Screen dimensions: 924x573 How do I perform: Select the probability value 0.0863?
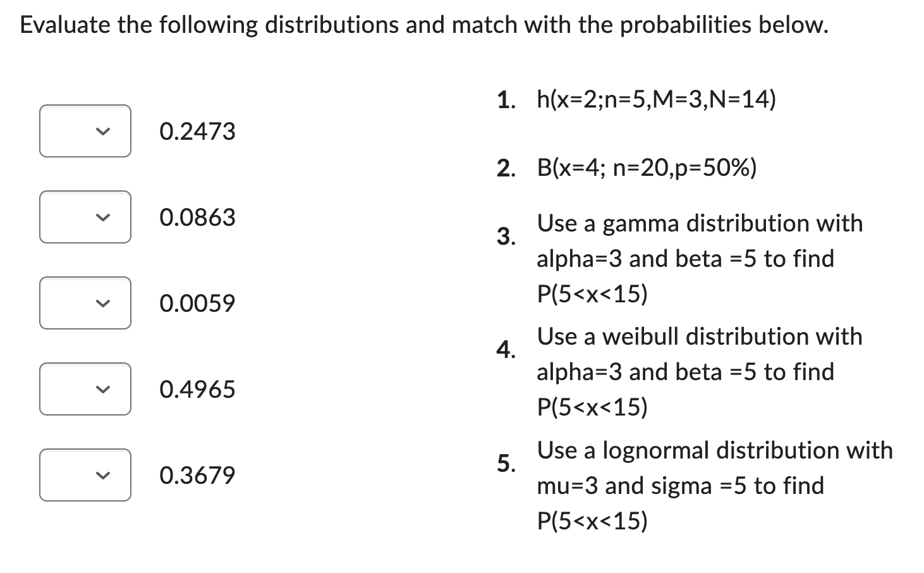click(197, 217)
